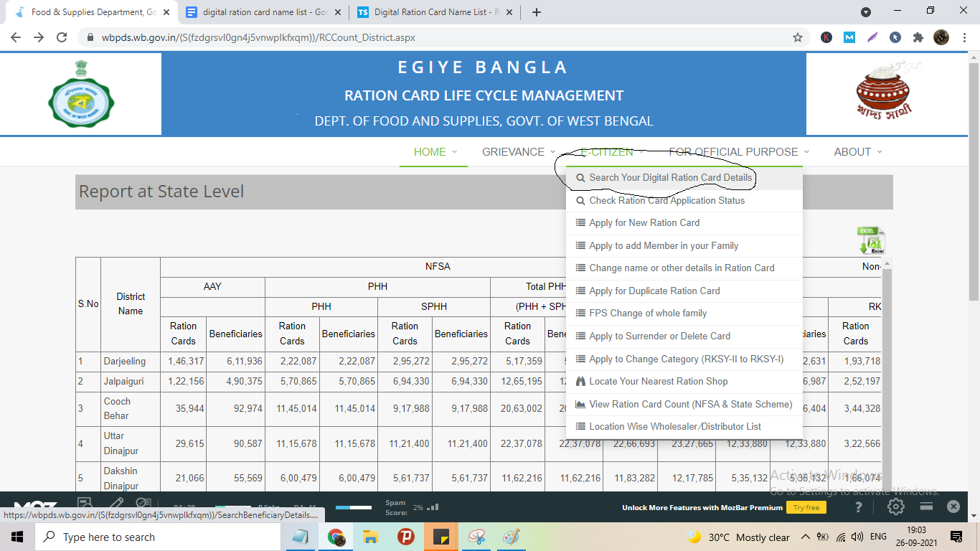
Task: Expand the ABOUT dropdown menu
Action: click(x=858, y=152)
